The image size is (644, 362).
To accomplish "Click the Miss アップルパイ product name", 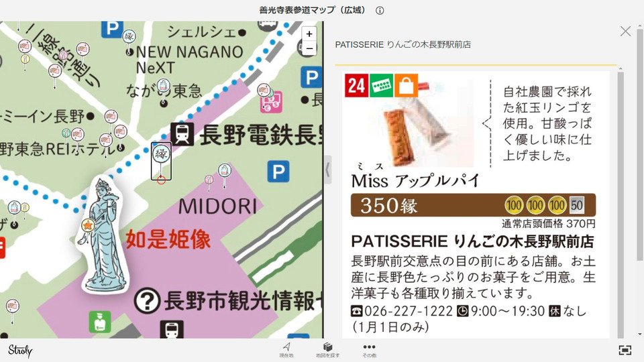I will (x=415, y=180).
